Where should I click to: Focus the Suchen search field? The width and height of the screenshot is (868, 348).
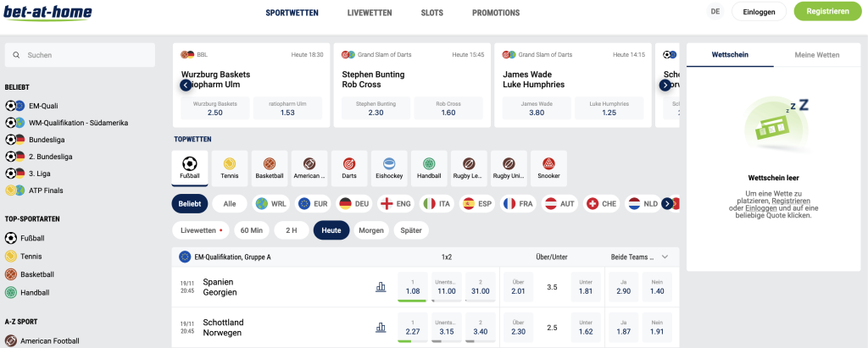pos(80,55)
